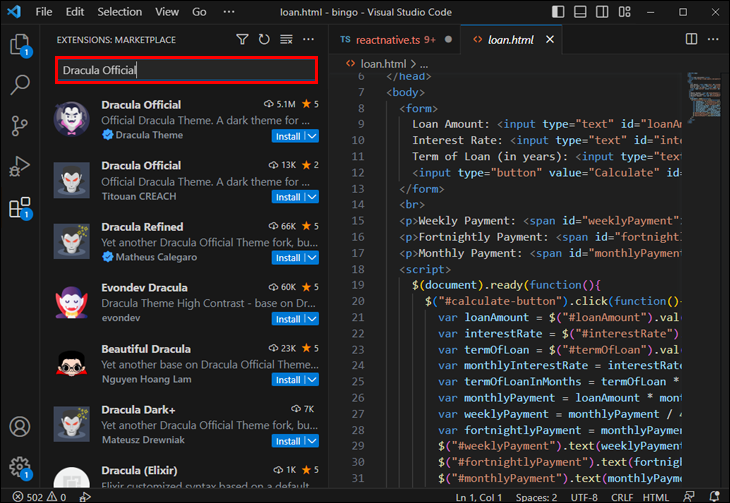
Task: Clear extensions search results
Action: click(x=286, y=40)
